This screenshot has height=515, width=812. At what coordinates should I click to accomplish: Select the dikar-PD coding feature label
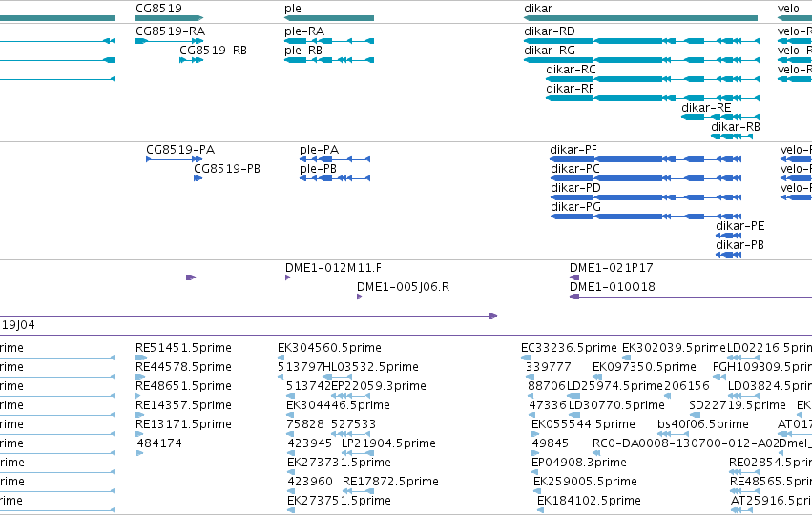click(575, 188)
